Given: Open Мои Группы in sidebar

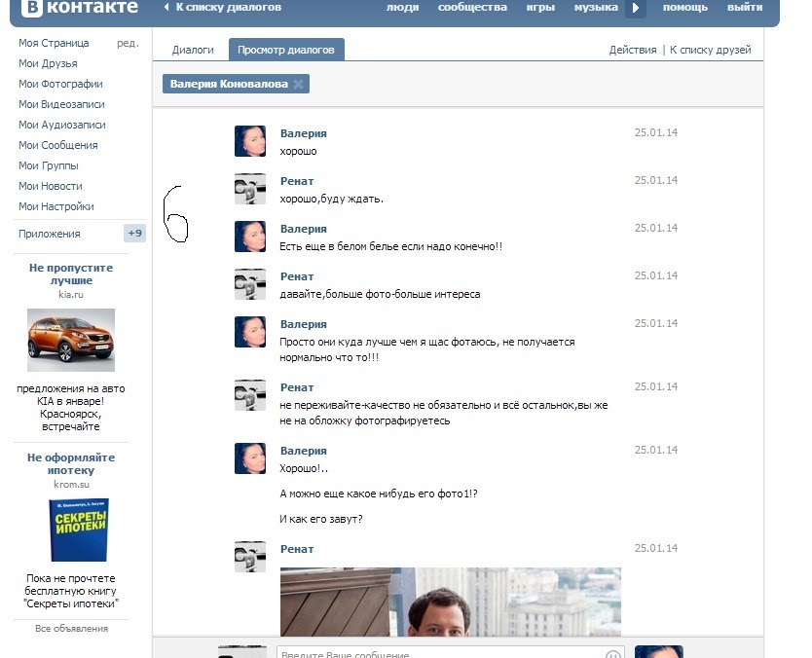Looking at the screenshot, I should click(49, 165).
